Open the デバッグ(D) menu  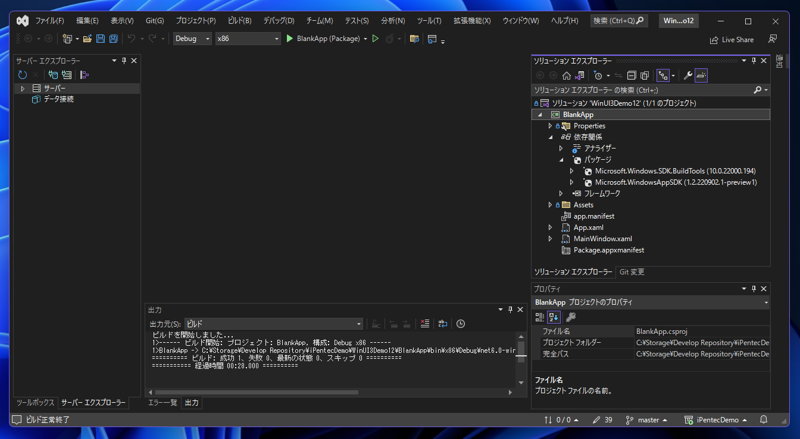pyautogui.click(x=279, y=21)
